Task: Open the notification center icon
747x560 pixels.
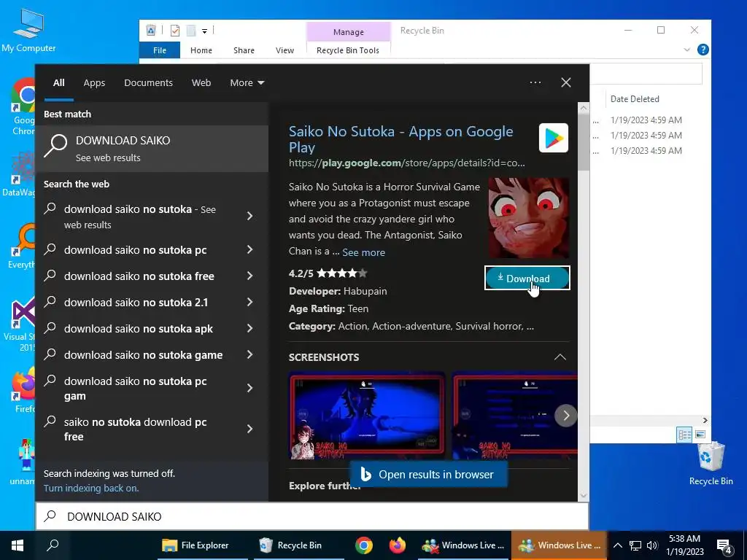Action: click(724, 546)
